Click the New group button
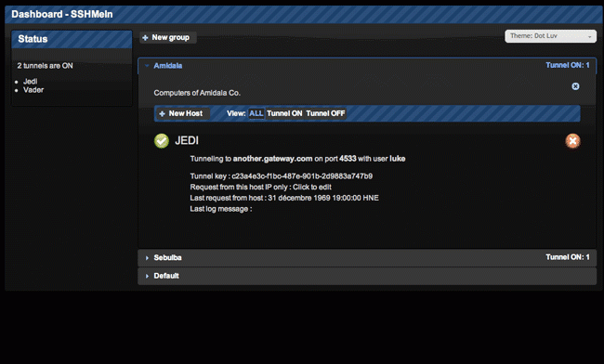Screen dimensions: 604x364 (x=168, y=38)
